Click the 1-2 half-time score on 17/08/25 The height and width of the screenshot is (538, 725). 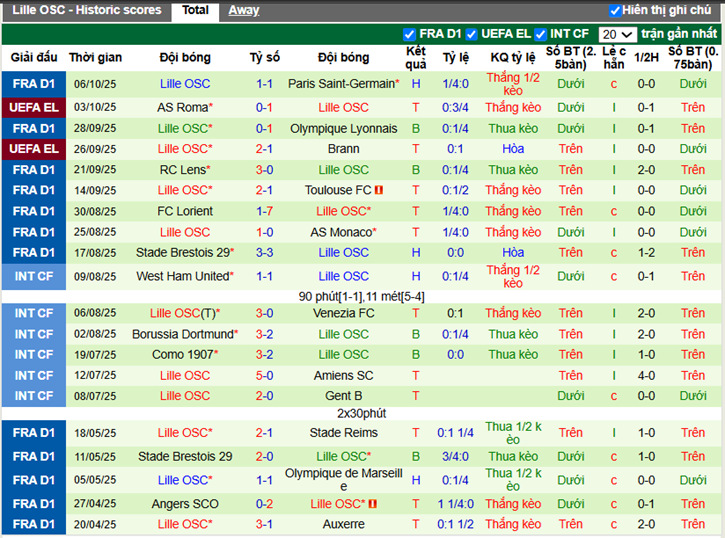646,253
